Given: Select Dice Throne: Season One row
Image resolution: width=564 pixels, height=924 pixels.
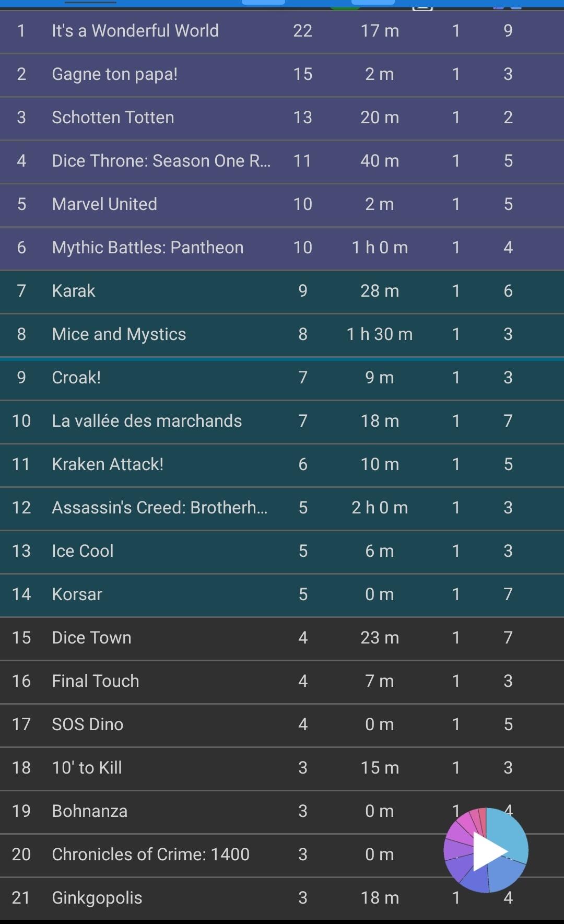Looking at the screenshot, I should pyautogui.click(x=282, y=161).
